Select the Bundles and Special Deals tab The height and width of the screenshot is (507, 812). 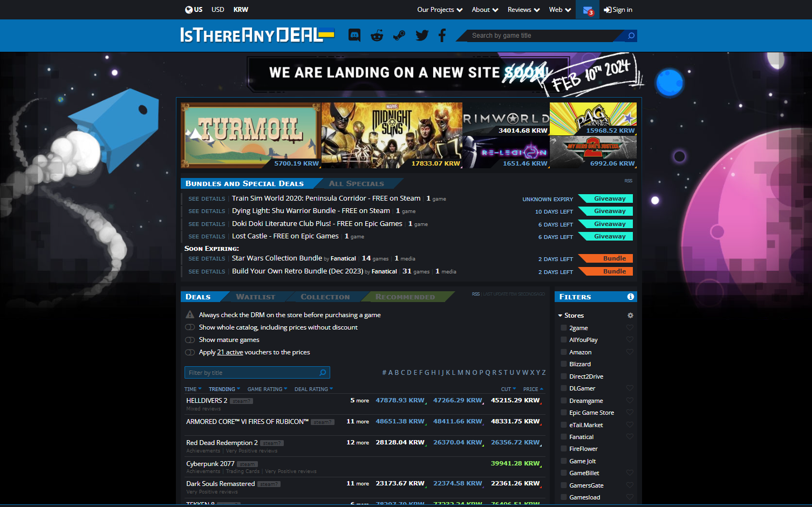(x=244, y=183)
